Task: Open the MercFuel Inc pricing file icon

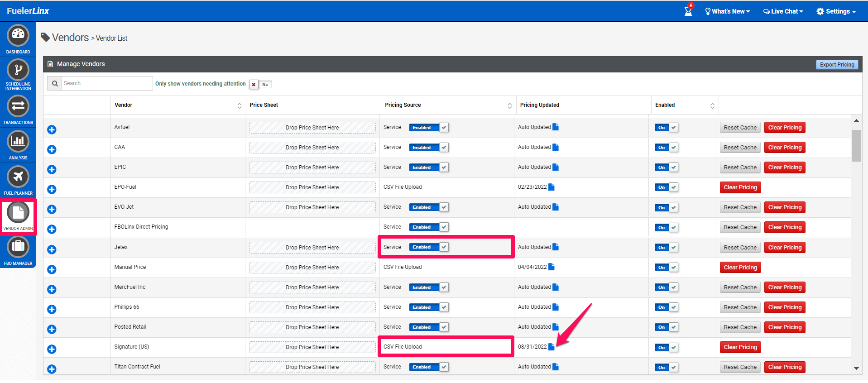Action: coord(556,287)
